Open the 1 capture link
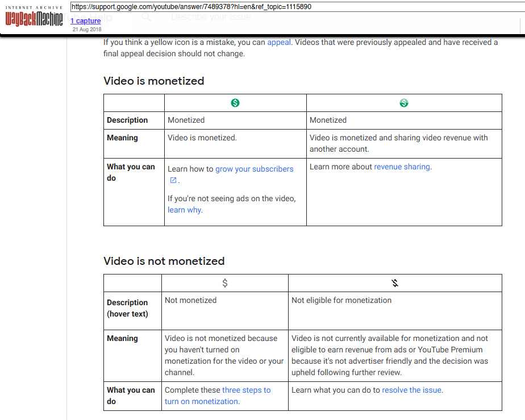525x420 pixels. coord(85,21)
